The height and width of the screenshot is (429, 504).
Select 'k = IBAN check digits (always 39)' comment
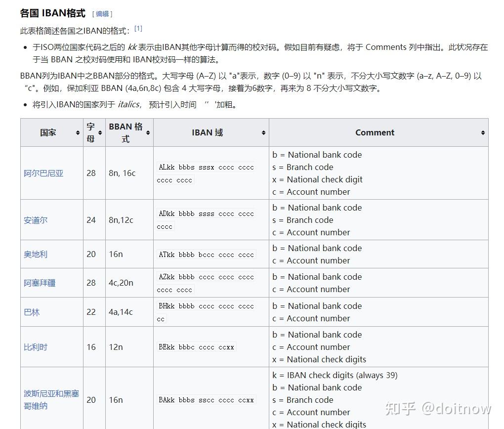click(335, 375)
